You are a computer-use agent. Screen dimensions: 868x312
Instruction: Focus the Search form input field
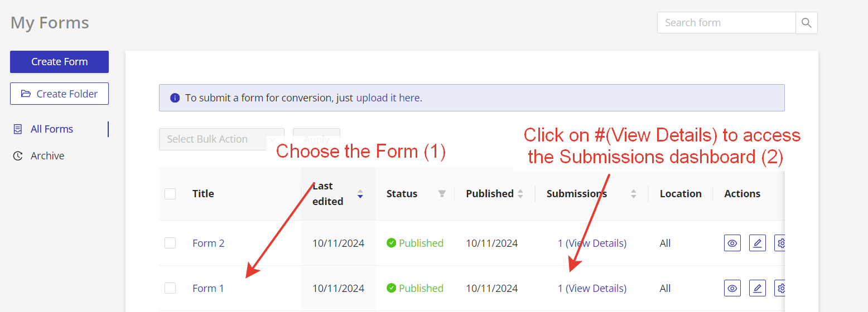[726, 23]
